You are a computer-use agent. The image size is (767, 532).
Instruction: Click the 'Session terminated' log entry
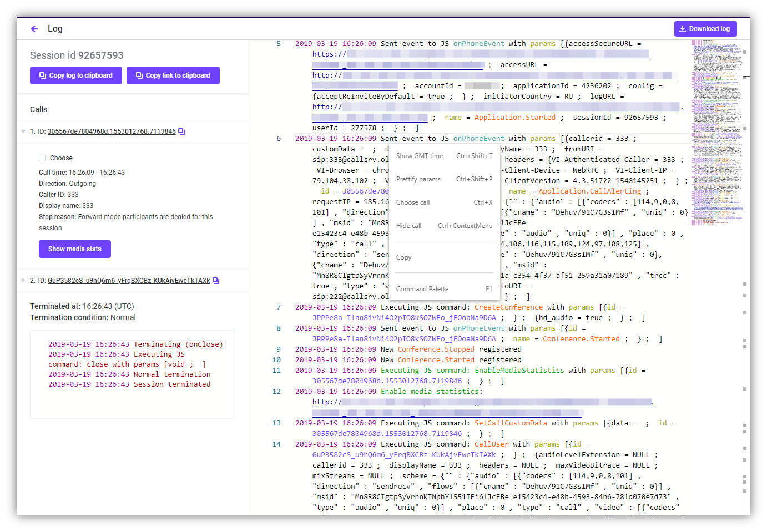[x=129, y=384]
